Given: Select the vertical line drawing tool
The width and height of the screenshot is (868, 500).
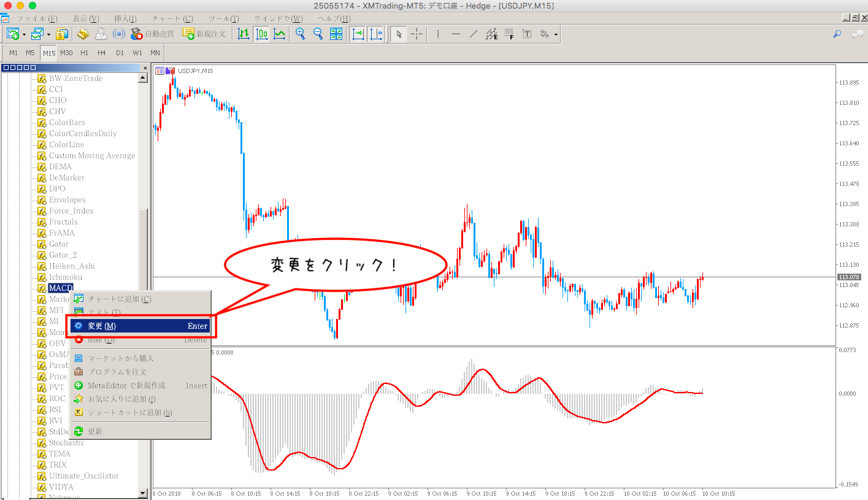Looking at the screenshot, I should click(437, 34).
